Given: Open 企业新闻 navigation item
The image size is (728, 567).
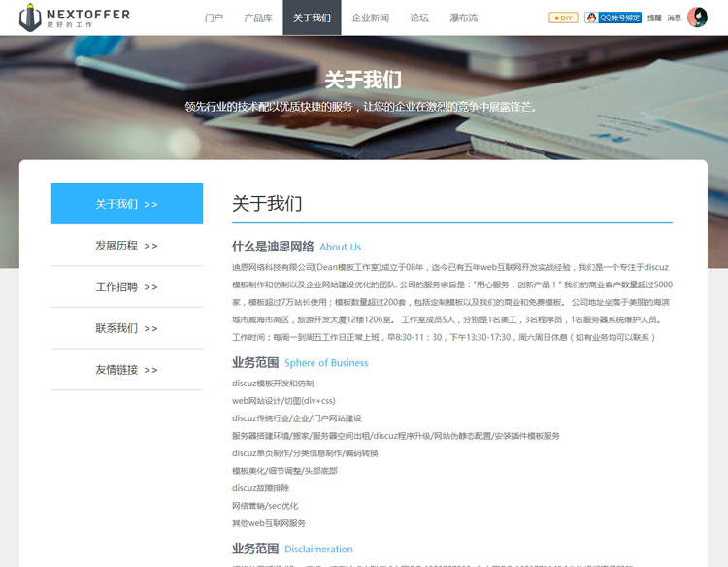Looking at the screenshot, I should point(370,17).
